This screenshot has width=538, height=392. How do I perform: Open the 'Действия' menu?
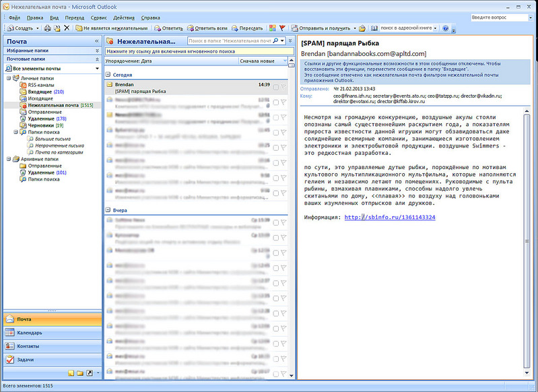coord(125,16)
